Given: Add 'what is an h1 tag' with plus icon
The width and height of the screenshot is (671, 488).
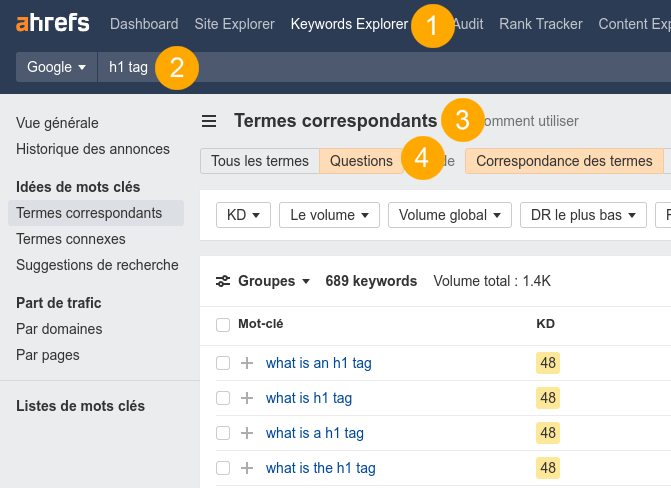Looking at the screenshot, I should [247, 363].
